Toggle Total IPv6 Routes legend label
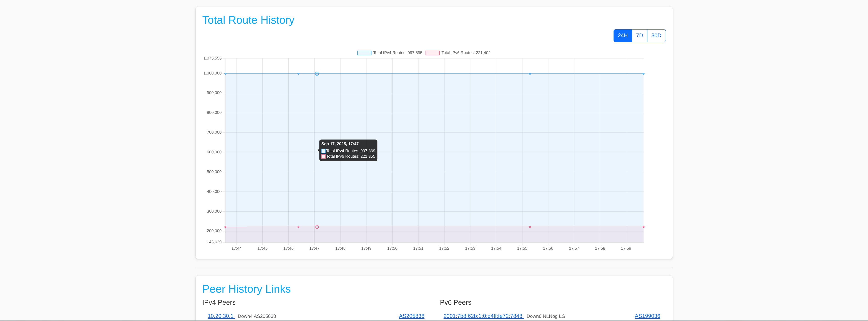 tap(466, 53)
